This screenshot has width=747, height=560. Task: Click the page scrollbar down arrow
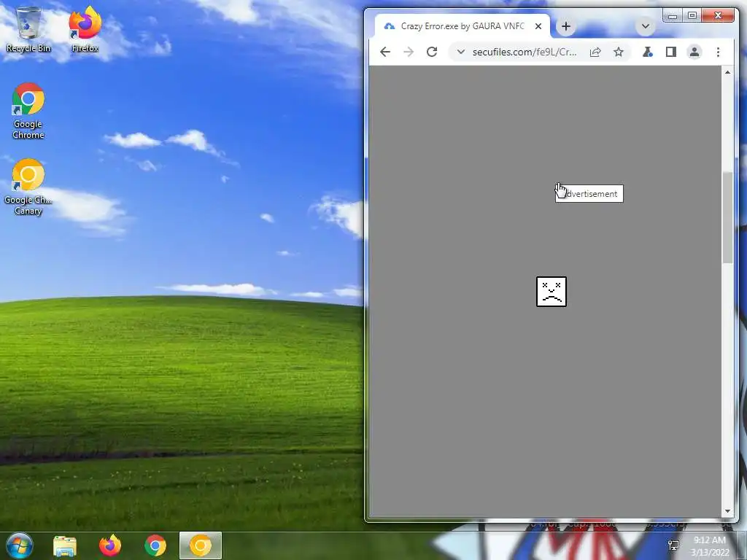point(727,511)
